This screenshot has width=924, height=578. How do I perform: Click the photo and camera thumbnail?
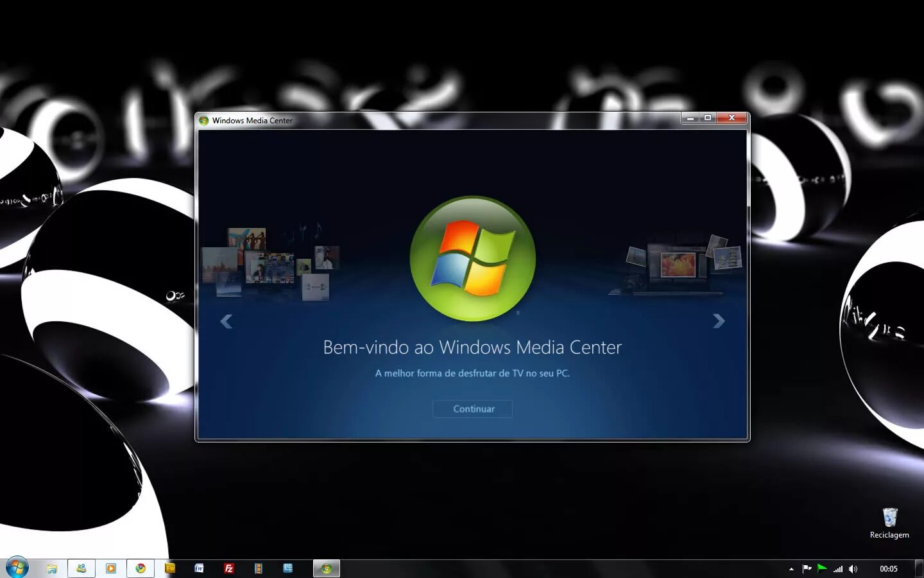pyautogui.click(x=675, y=265)
